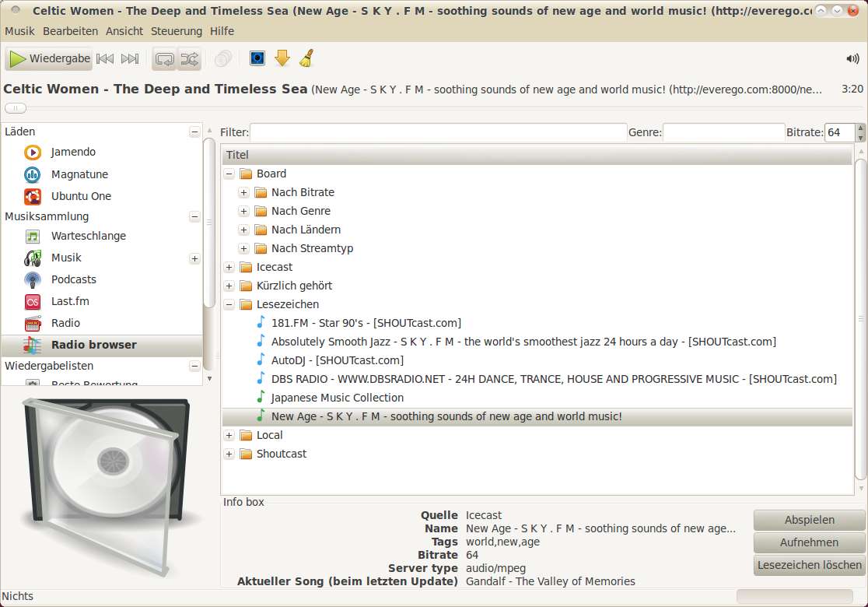Open the Bearbeiten menu
Image resolution: width=868 pixels, height=607 pixels.
(x=70, y=31)
